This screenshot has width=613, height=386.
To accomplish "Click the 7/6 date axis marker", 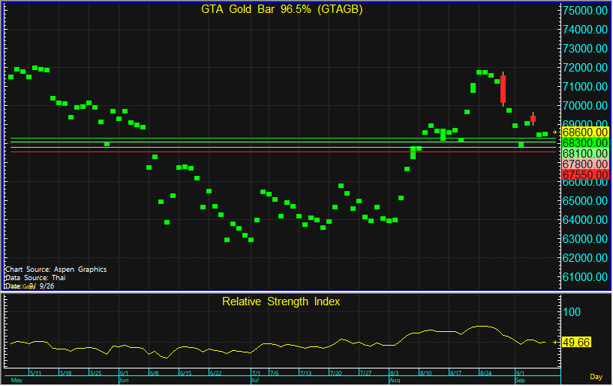I will click(x=274, y=373).
